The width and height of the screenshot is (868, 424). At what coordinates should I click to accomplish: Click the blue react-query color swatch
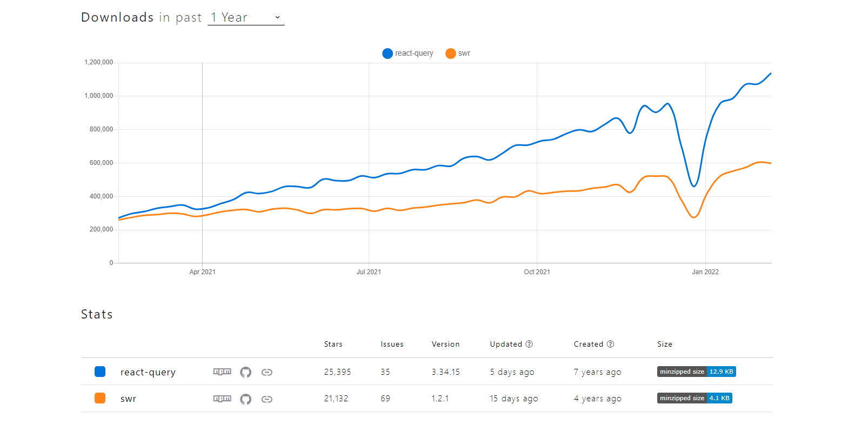[x=100, y=372]
